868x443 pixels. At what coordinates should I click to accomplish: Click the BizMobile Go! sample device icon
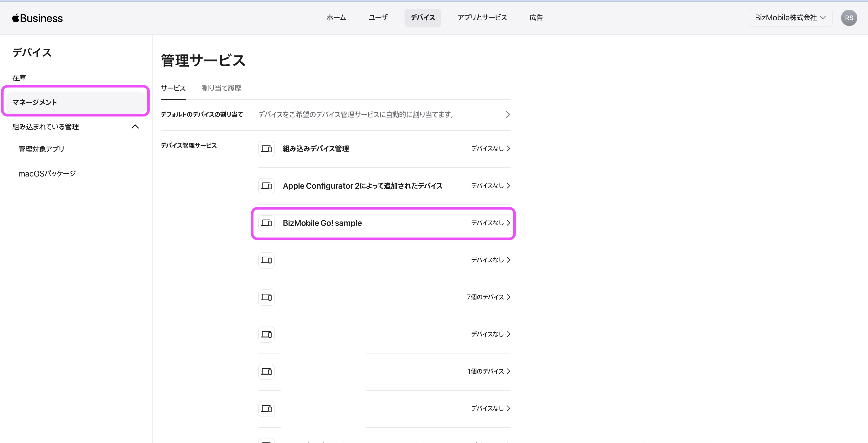[x=266, y=223]
